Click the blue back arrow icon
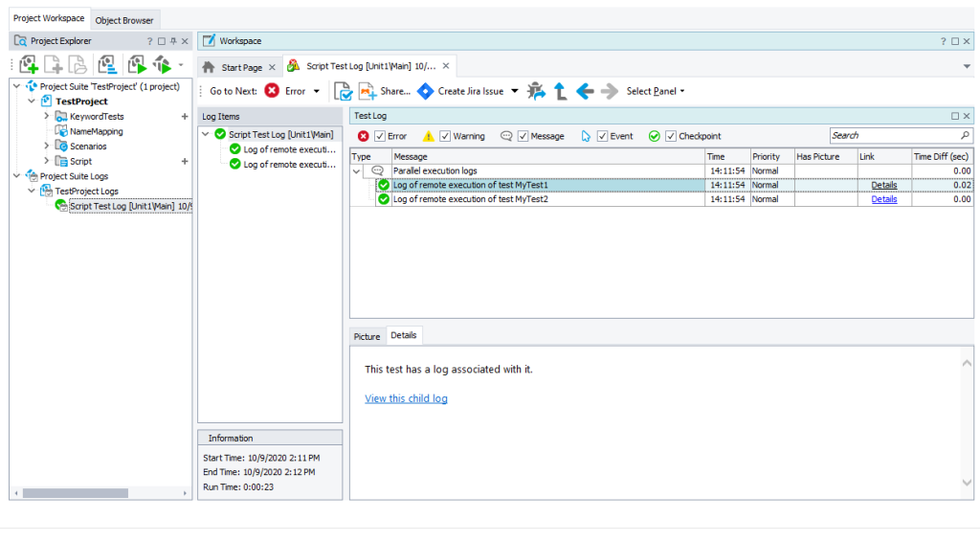Screen dimensions: 980x542 [585, 91]
